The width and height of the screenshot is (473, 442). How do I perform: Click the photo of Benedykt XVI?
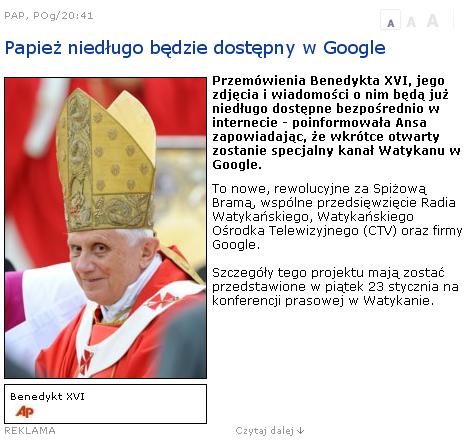click(105, 228)
